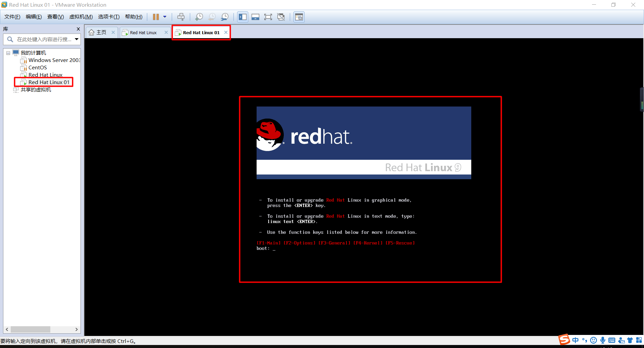Select Windows Server 2003 in the library

pos(54,60)
